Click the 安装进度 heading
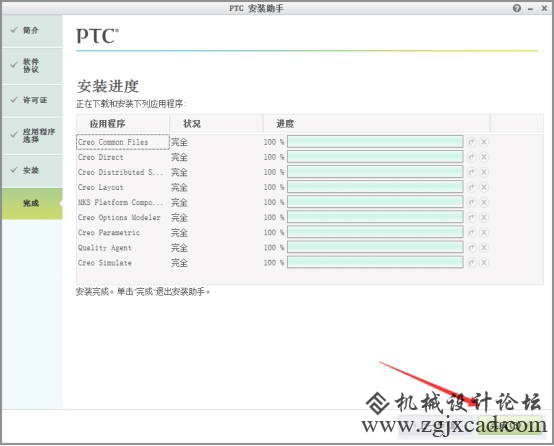554x446 pixels. (x=108, y=86)
